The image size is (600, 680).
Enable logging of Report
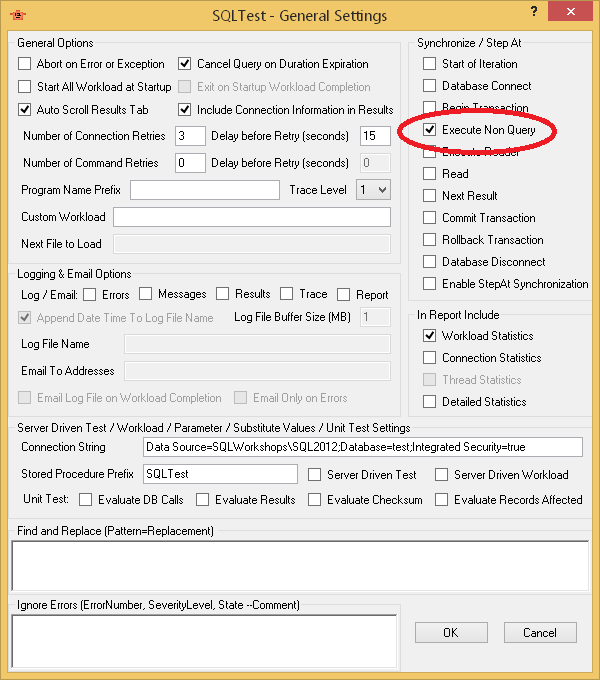tap(343, 295)
